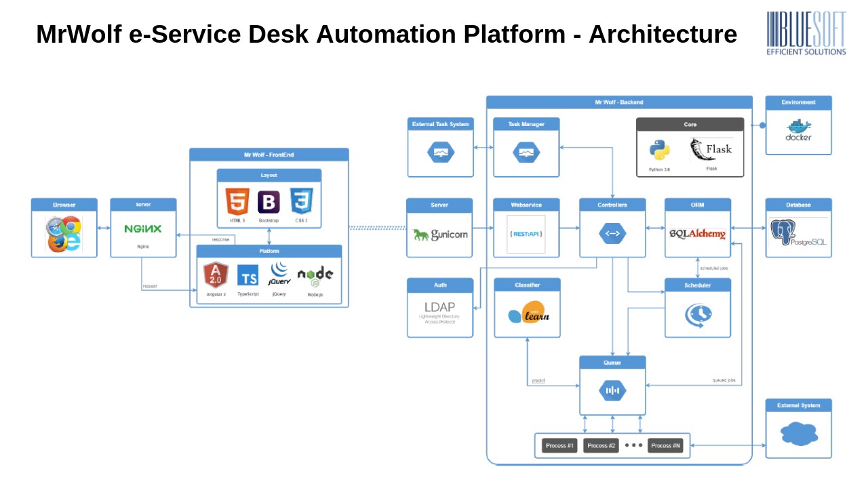
Task: Click the Webservice box header
Action: coord(526,205)
